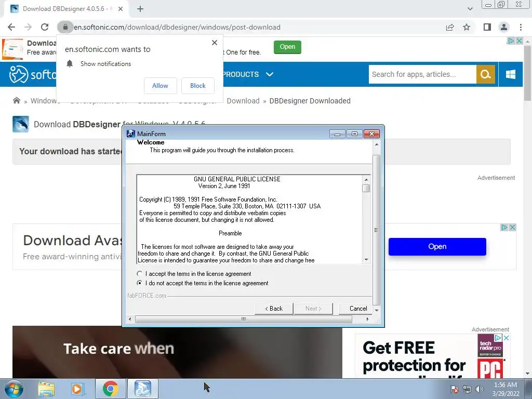Open the Download breadcrumb link

tap(243, 101)
